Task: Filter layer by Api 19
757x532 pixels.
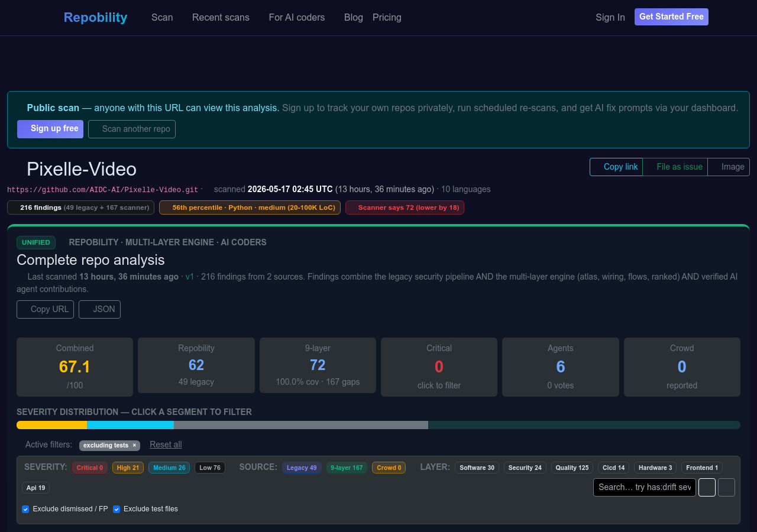Action: tap(35, 488)
